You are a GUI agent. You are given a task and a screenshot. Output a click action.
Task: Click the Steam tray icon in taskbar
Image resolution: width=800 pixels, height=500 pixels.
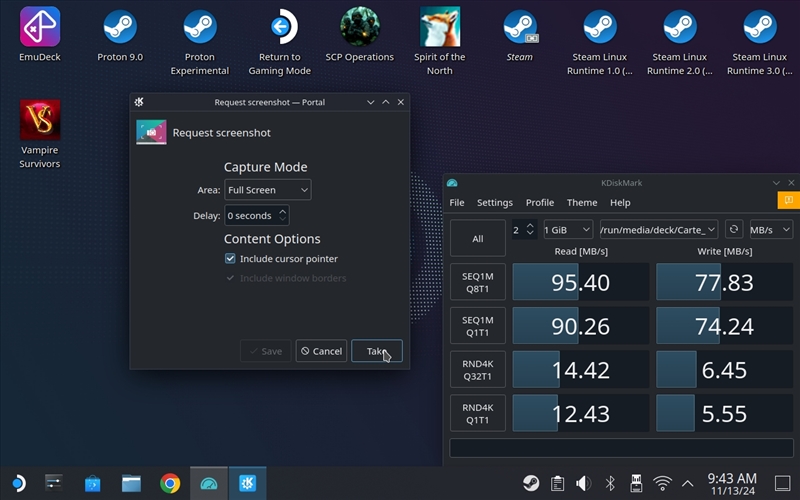(x=531, y=484)
